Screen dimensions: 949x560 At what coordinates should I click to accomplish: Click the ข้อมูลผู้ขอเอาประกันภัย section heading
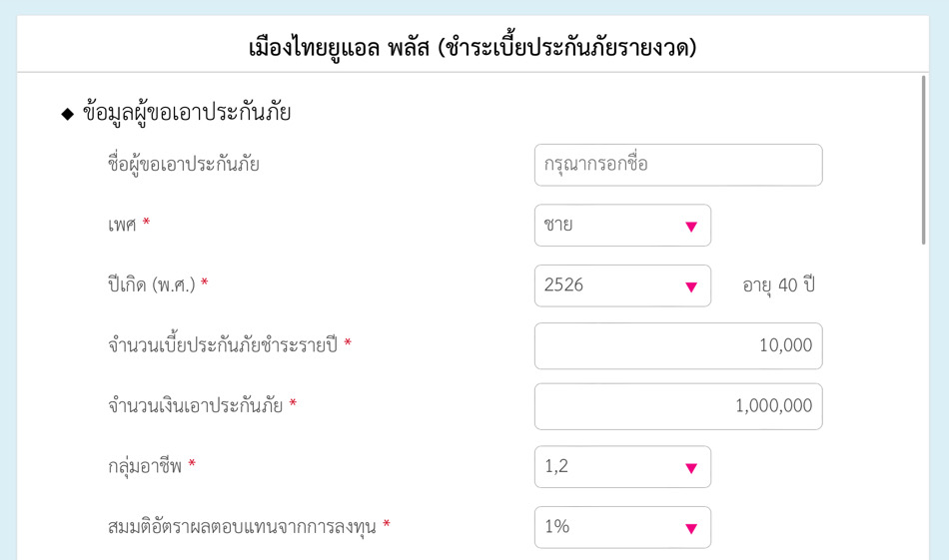click(x=187, y=113)
